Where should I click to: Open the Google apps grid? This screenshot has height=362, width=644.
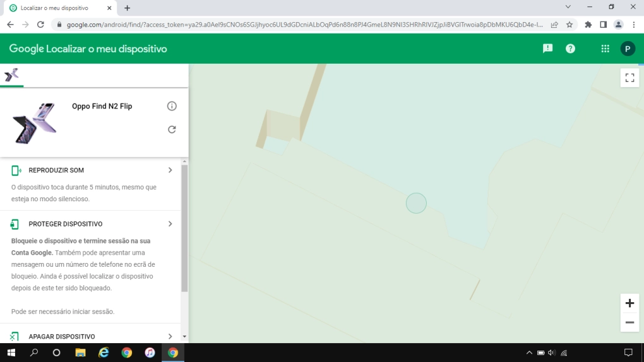click(x=605, y=49)
